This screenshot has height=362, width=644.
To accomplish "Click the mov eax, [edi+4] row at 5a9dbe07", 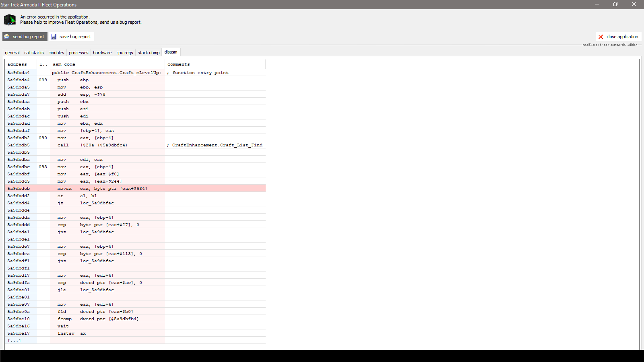I will click(x=135, y=304).
